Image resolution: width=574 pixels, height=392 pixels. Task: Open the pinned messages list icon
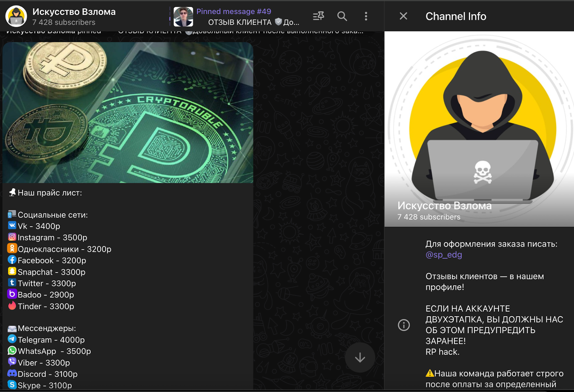tap(318, 16)
